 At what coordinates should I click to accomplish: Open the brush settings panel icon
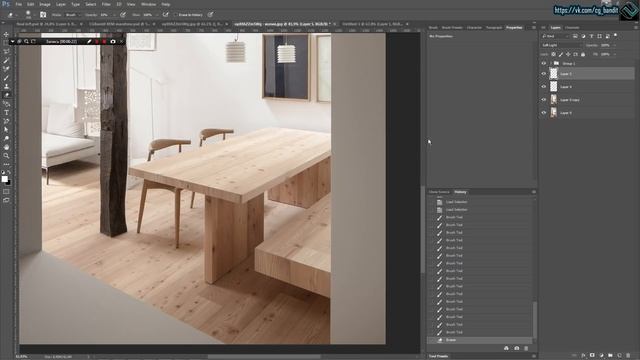[43, 15]
